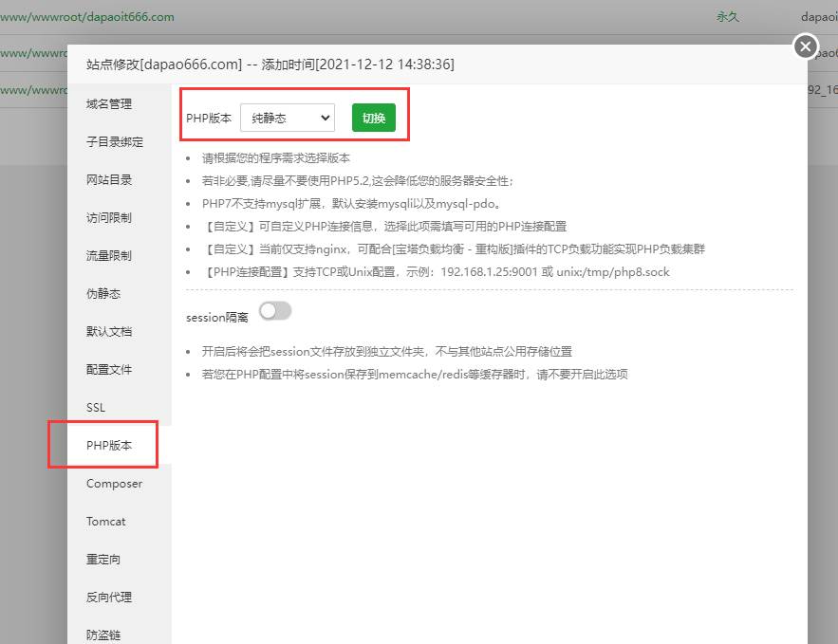Click the dialog title 站点修改[dapao666.com]
The width and height of the screenshot is (838, 644).
click(270, 64)
